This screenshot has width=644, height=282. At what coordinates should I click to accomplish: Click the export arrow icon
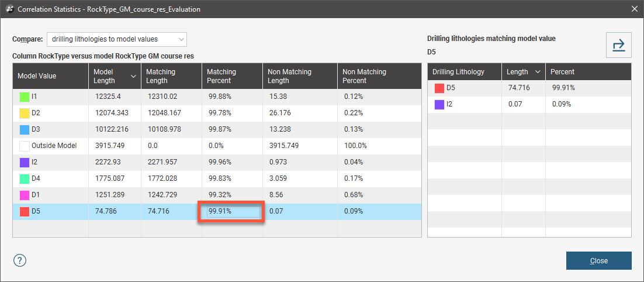pyautogui.click(x=618, y=45)
